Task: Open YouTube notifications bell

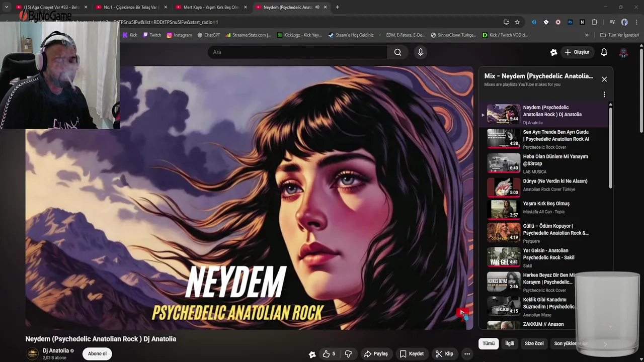Action: pyautogui.click(x=604, y=52)
